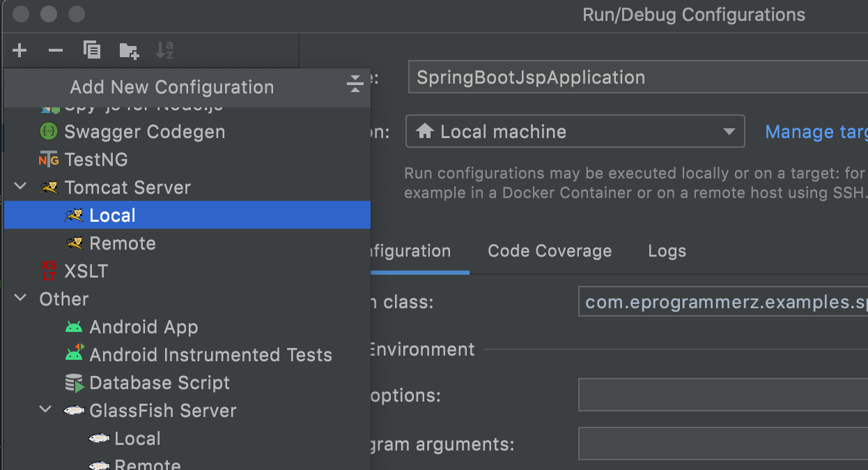Click the Sort configurations alphabetically icon

pyautogui.click(x=164, y=50)
